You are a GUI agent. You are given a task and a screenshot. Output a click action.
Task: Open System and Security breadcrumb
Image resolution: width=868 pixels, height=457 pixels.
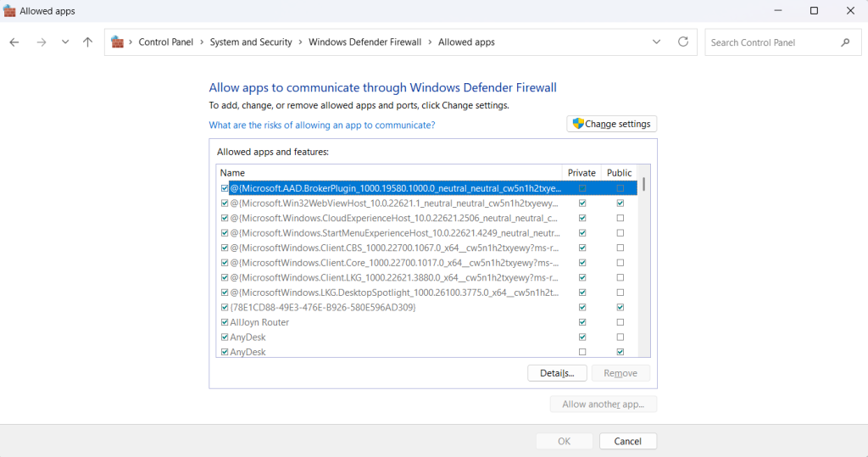(x=251, y=42)
